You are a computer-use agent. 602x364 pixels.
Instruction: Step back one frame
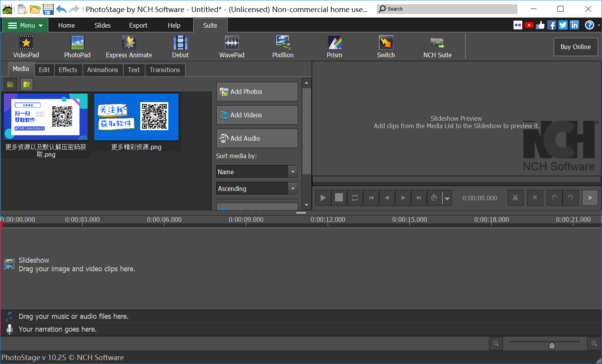coord(387,198)
